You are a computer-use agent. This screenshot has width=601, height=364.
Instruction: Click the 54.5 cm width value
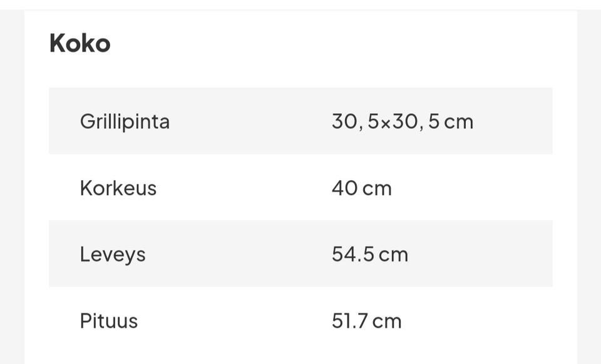[369, 254]
